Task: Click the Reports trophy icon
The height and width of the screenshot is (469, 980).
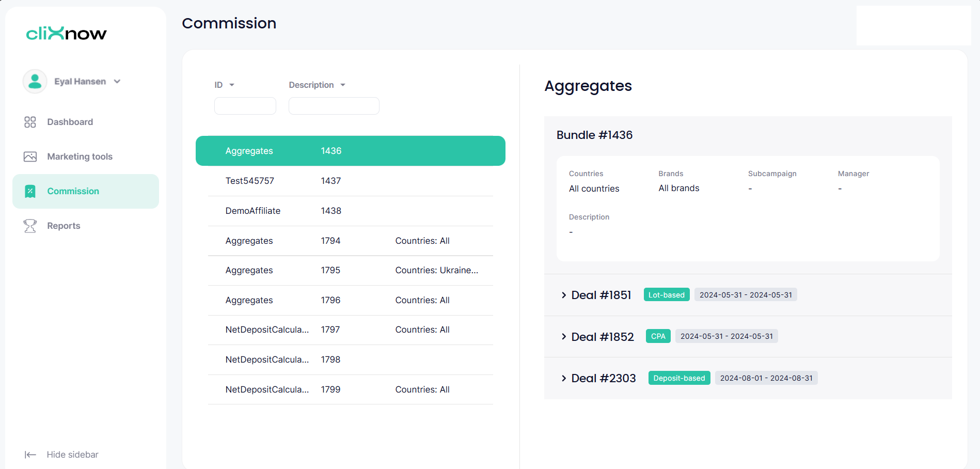Action: click(30, 226)
